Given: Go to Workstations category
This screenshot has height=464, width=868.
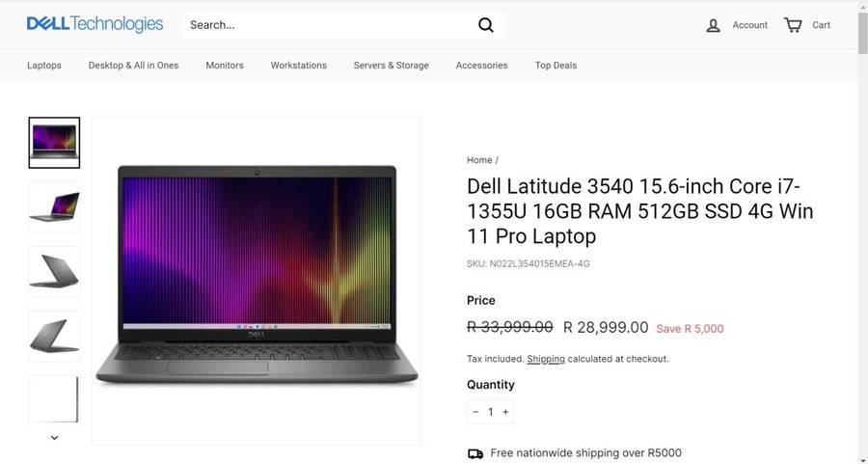Looking at the screenshot, I should (x=298, y=66).
